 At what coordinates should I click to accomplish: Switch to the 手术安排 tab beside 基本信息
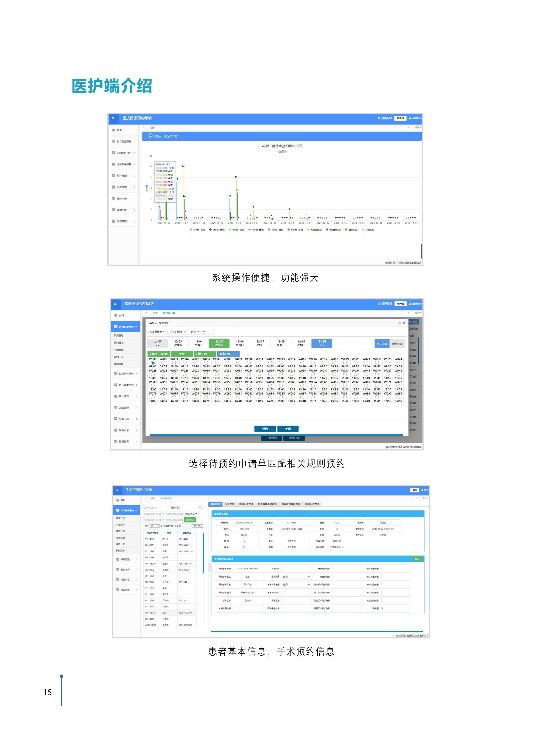229,504
